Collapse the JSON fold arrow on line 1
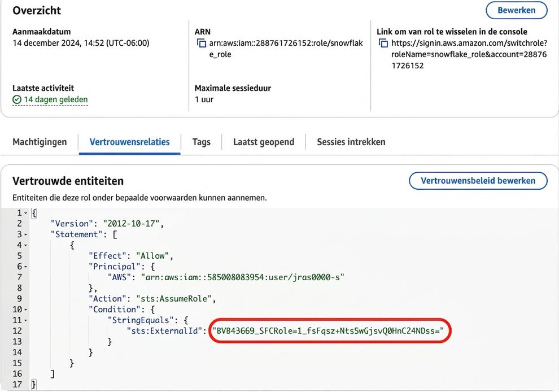 click(25, 214)
